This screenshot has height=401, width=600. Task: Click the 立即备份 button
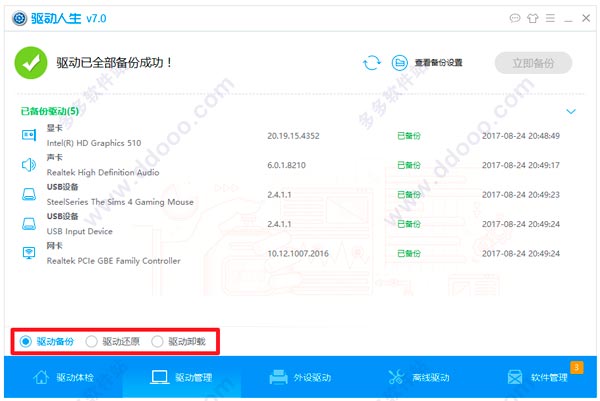tap(533, 63)
